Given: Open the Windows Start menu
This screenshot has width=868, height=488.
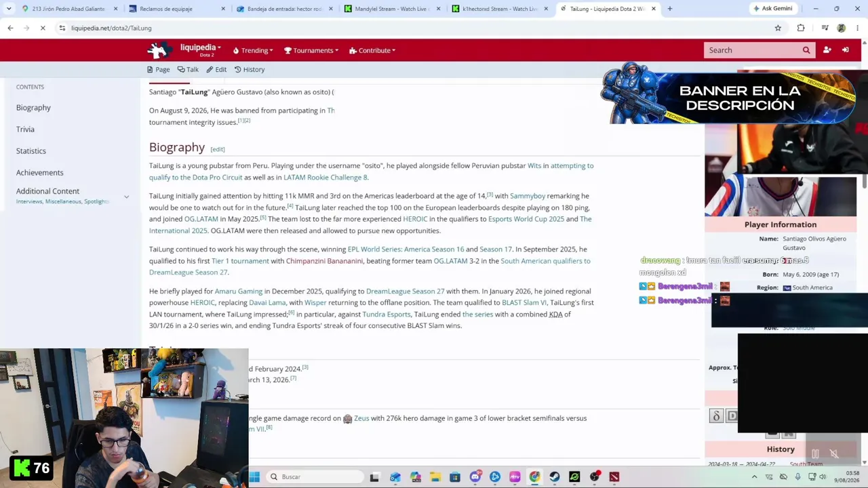Looking at the screenshot, I should point(254,476).
